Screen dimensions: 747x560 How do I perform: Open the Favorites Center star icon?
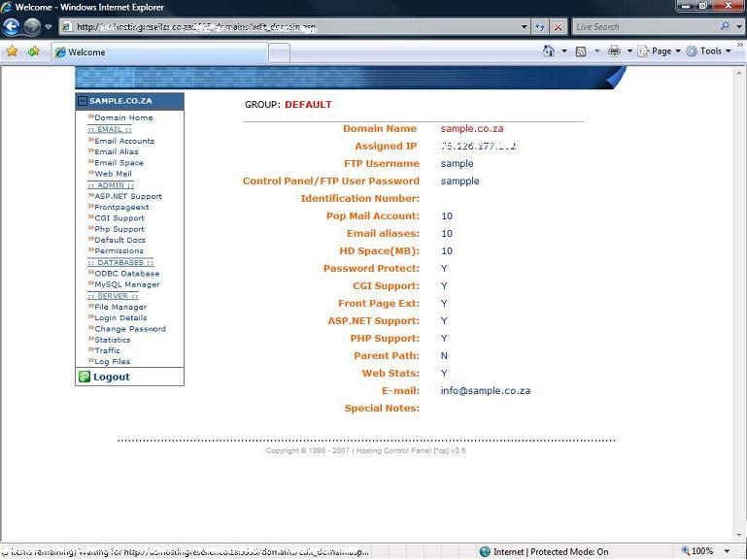pos(12,51)
